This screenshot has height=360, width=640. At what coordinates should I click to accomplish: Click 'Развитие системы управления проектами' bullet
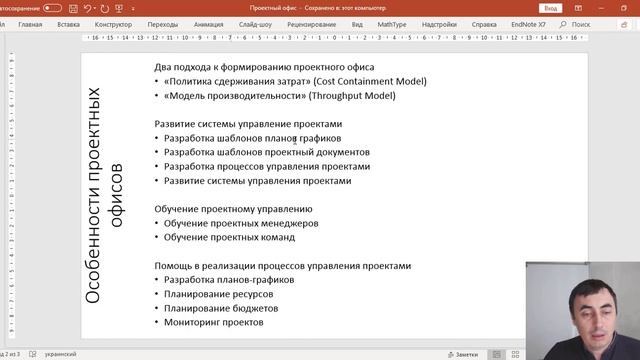click(258, 181)
